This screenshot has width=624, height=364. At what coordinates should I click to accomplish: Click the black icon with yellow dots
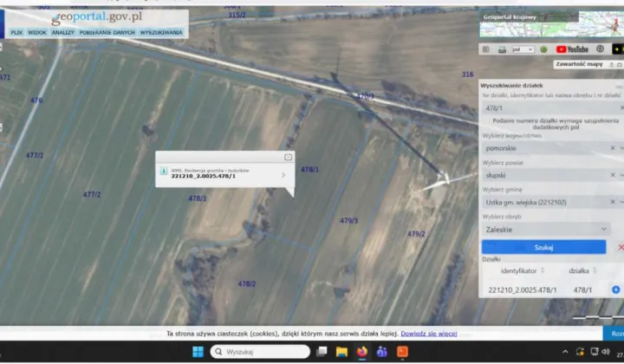[x=618, y=49]
